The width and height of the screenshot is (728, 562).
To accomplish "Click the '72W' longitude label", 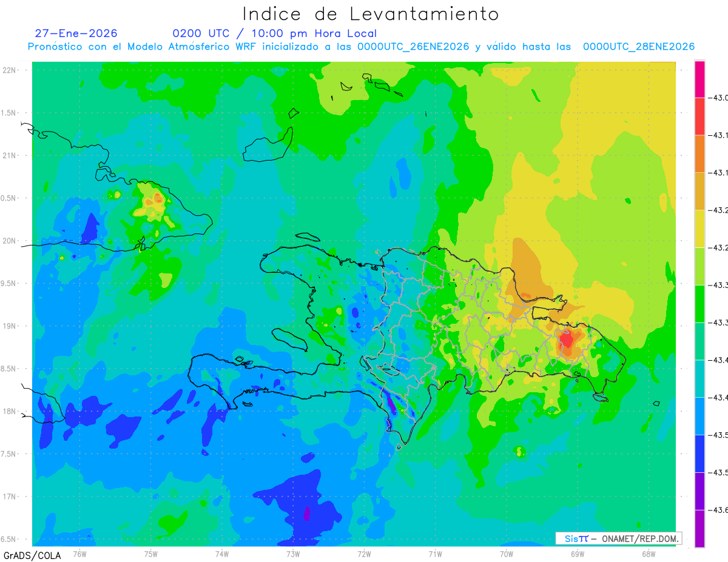I will point(364,554).
